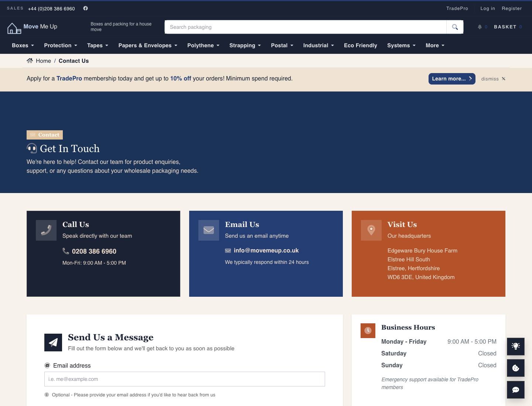
Task: Expand the Systems dropdown
Action: click(x=401, y=45)
